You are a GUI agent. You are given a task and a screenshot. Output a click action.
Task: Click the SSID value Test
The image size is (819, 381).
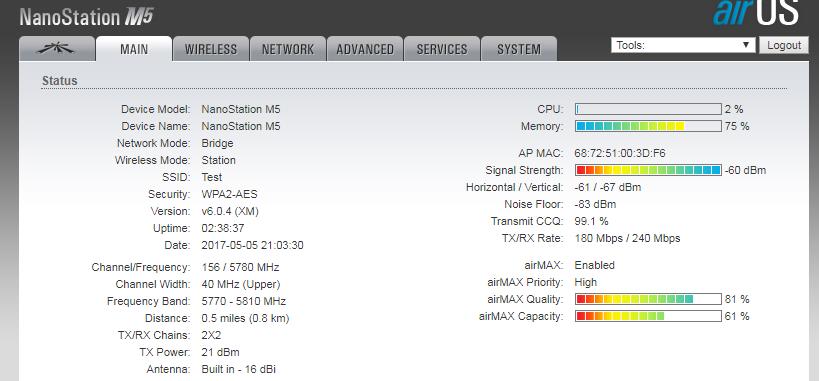click(x=212, y=177)
